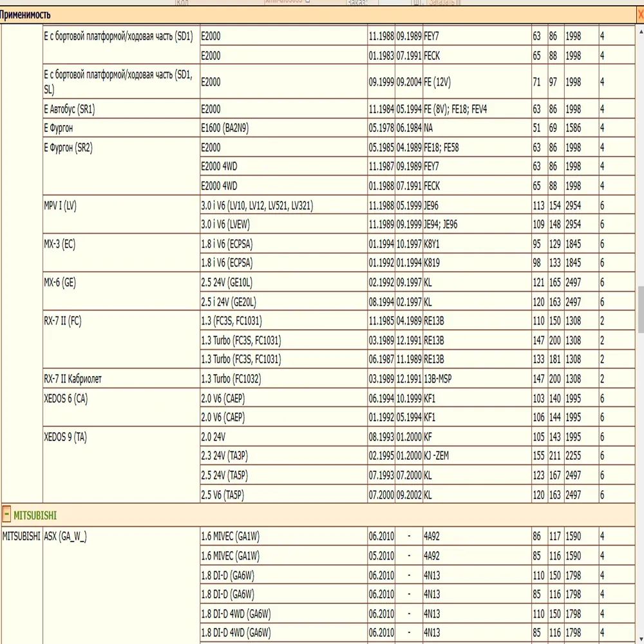Click the ASX (GA_W_) model cell

point(65,536)
